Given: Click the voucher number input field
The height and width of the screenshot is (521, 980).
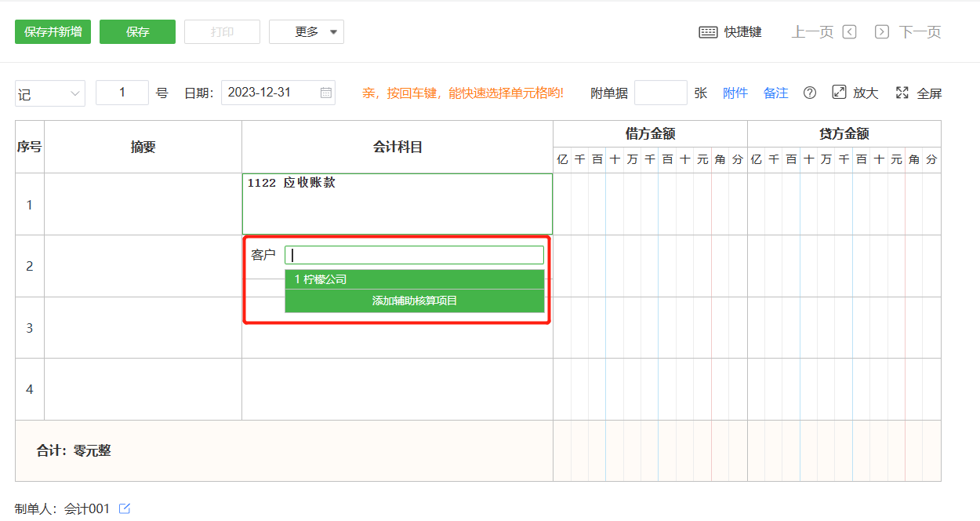Looking at the screenshot, I should (122, 93).
